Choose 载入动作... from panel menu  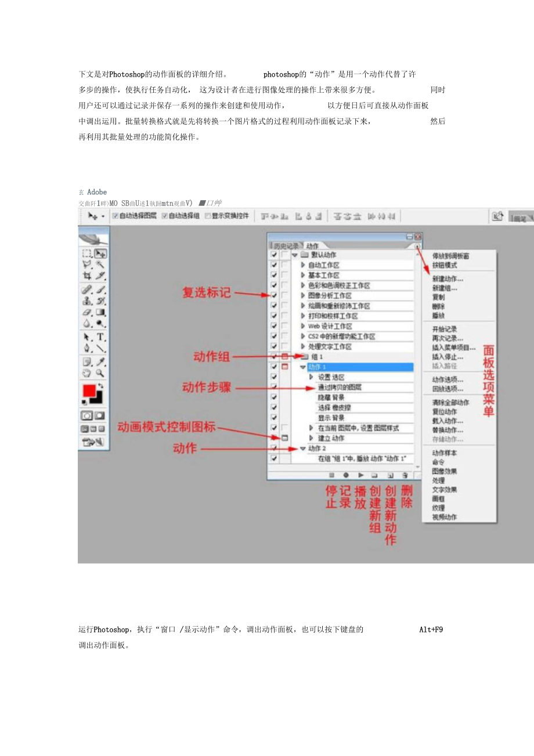(x=448, y=421)
